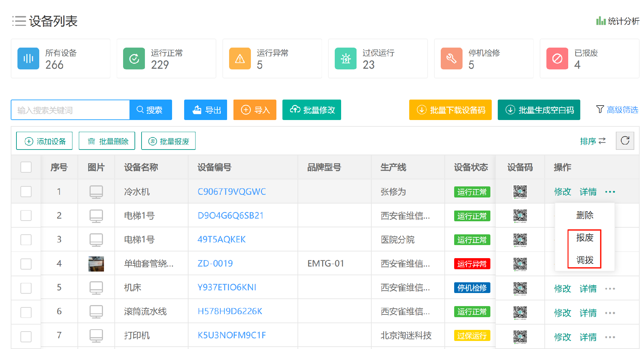Check the checkbox for 单轴套管绕 device
The height and width of the screenshot is (349, 644).
coord(26,264)
